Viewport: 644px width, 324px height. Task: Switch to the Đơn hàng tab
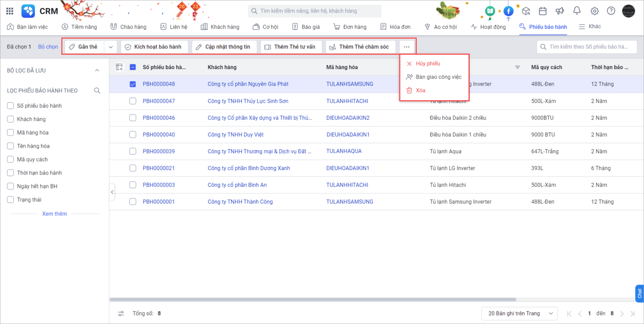click(350, 27)
